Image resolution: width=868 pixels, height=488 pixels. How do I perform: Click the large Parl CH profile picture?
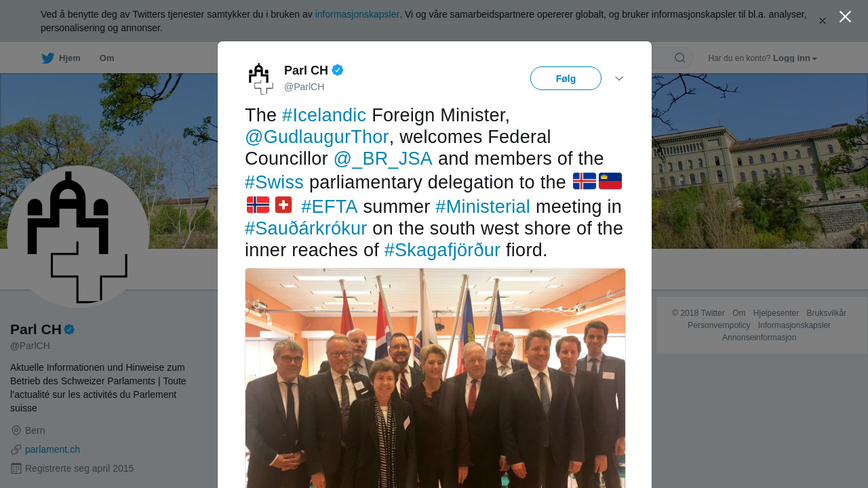click(78, 237)
